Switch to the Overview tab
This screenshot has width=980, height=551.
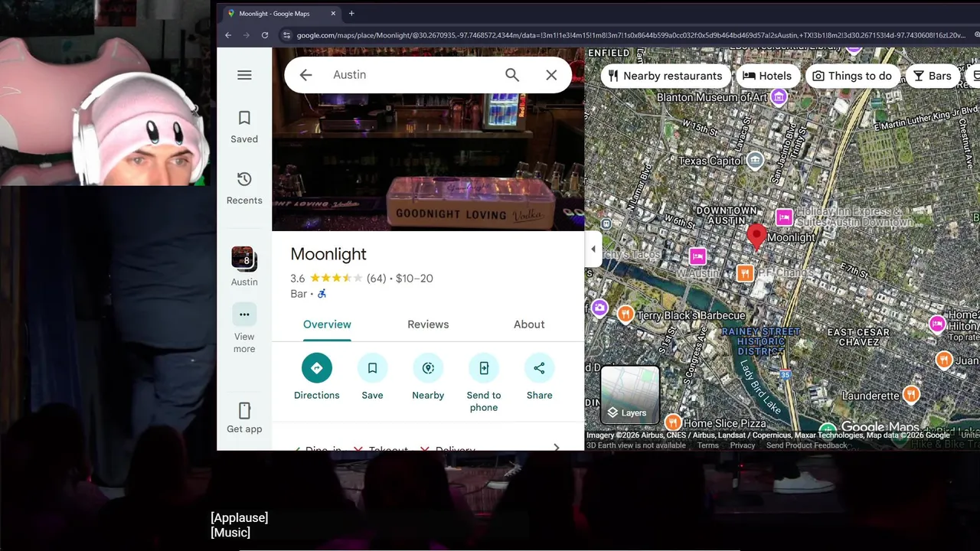[x=327, y=324]
